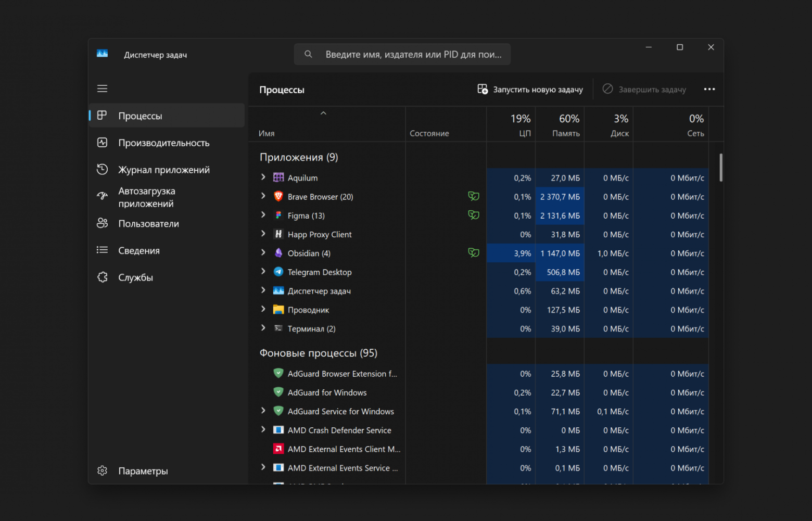Expand the AdGuard Service for Windows group
Image resolution: width=812 pixels, height=521 pixels.
tap(263, 411)
